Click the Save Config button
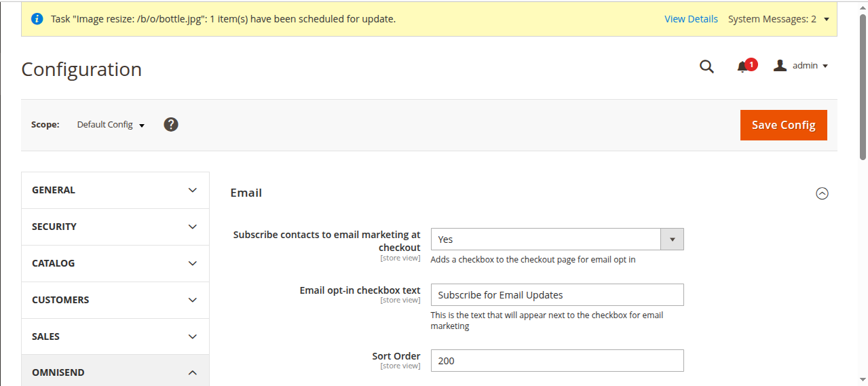This screenshot has width=868, height=386. (x=783, y=125)
